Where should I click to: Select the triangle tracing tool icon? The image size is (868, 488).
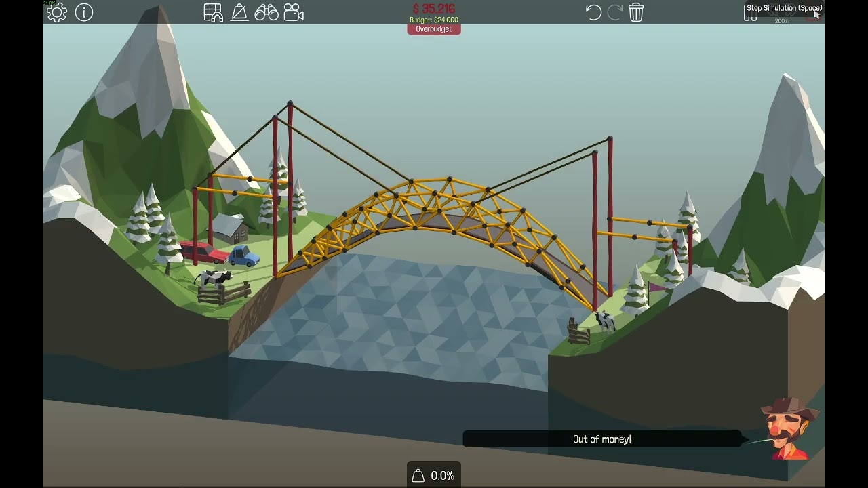239,12
